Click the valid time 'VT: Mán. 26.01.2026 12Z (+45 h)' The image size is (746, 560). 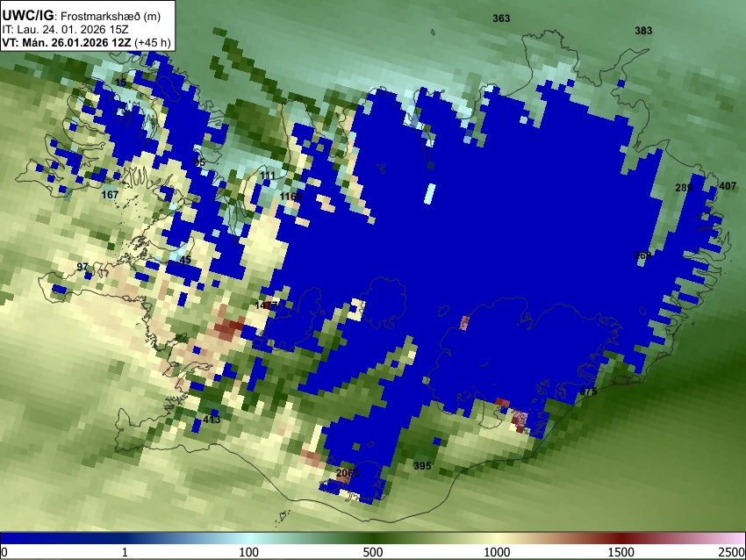[x=86, y=42]
